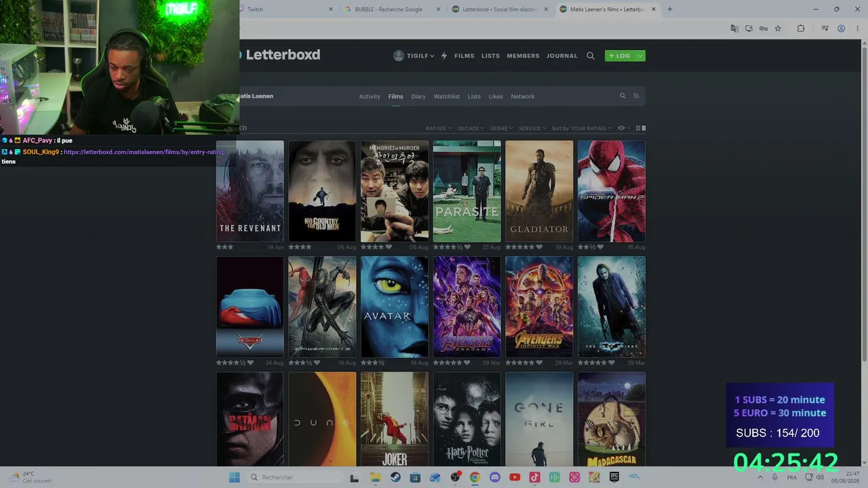Open the eye visibility filter options
Viewport: 868px width, 488px height.
[x=623, y=128]
